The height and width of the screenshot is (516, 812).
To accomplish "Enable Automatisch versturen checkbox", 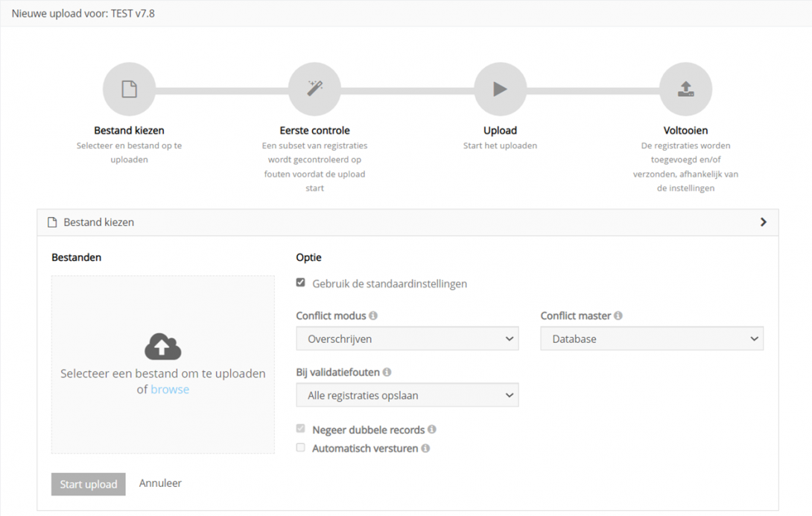I will pyautogui.click(x=301, y=448).
